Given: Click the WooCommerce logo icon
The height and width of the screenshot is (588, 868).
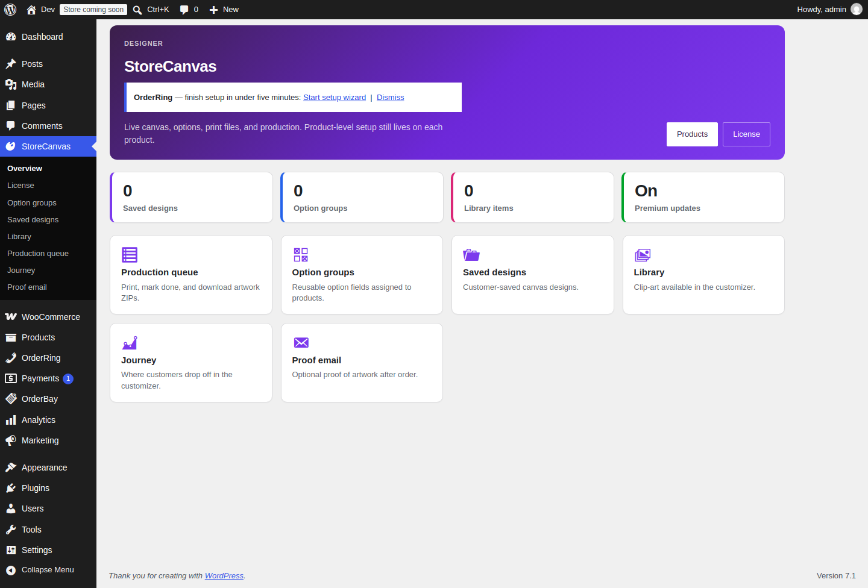Looking at the screenshot, I should pos(11,317).
